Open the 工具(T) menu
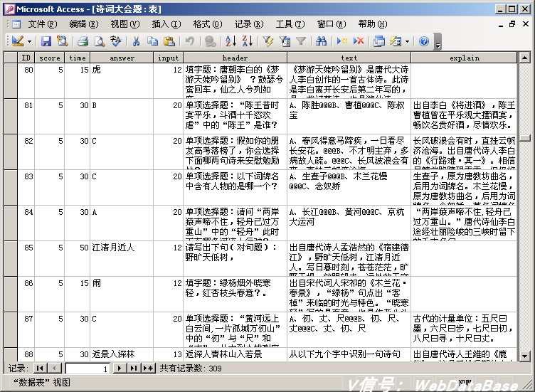Viewport: 535px width, 392px height. [x=290, y=24]
